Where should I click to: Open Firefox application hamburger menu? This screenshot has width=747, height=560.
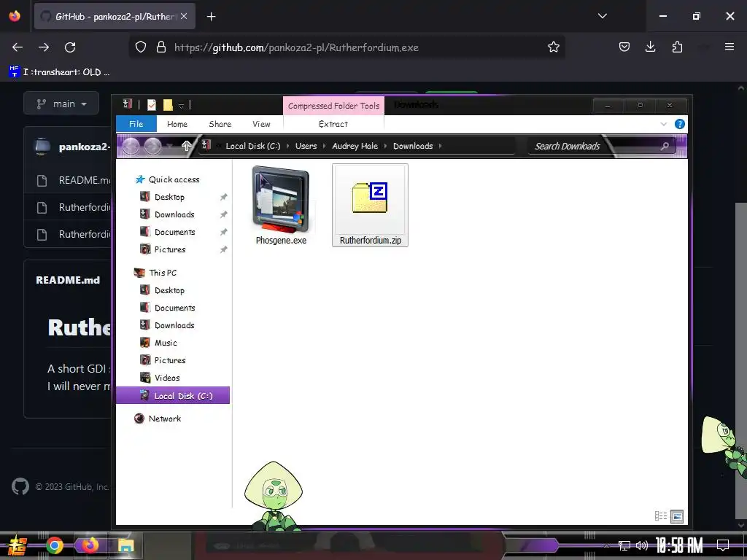(729, 47)
